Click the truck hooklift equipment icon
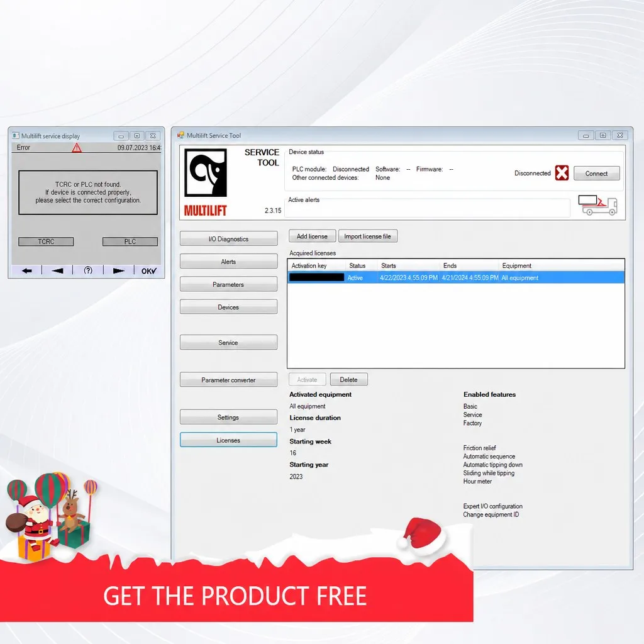The image size is (644, 644). pos(597,205)
